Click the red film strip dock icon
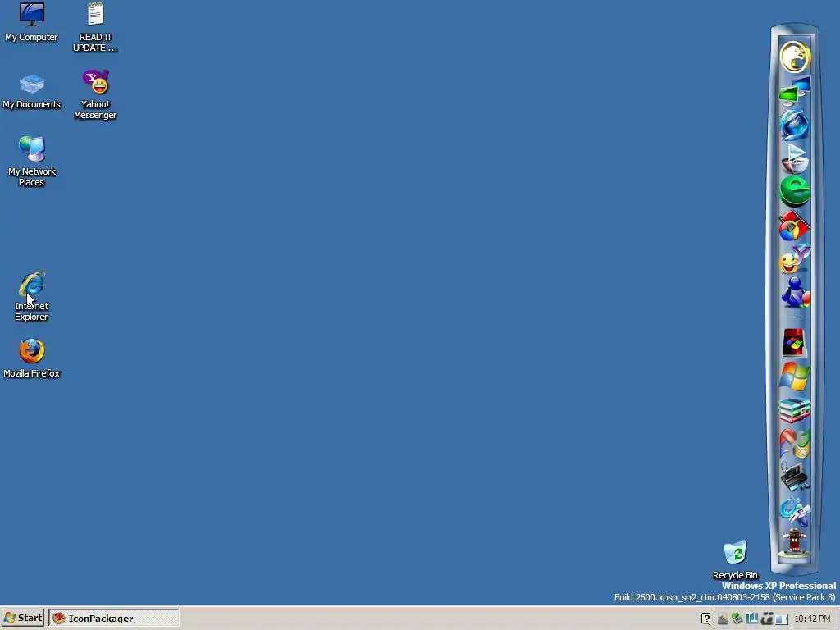 [x=795, y=226]
